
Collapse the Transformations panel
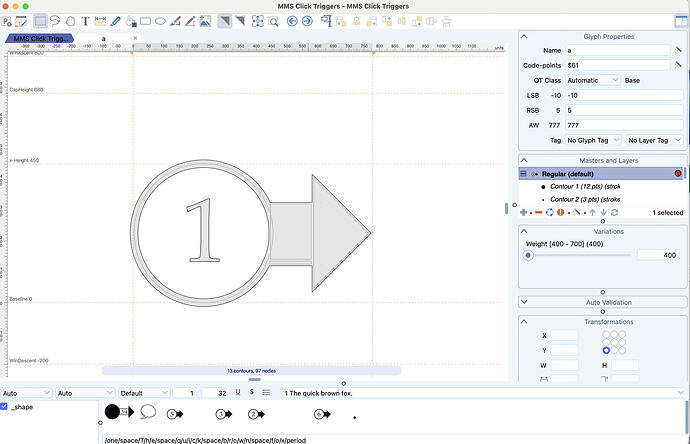click(x=524, y=322)
